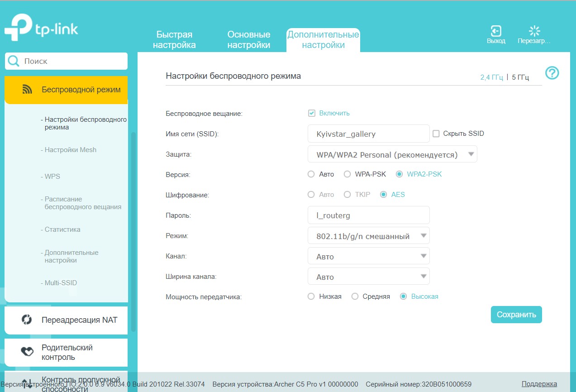Open the Ширина канала dropdown
576x392 pixels.
pos(368,277)
